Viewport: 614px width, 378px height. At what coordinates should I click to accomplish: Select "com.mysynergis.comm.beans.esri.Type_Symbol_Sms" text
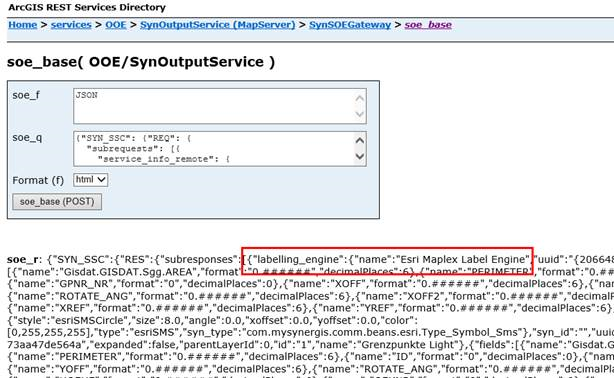(380, 333)
